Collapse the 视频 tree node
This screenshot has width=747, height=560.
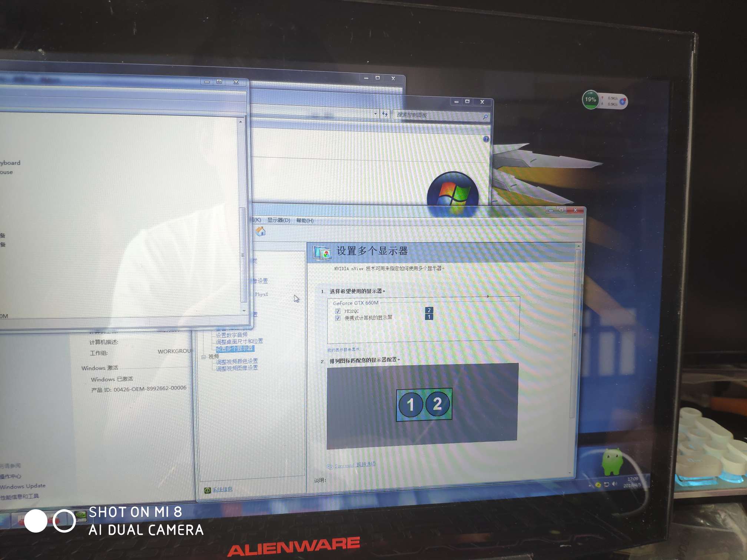(x=203, y=357)
